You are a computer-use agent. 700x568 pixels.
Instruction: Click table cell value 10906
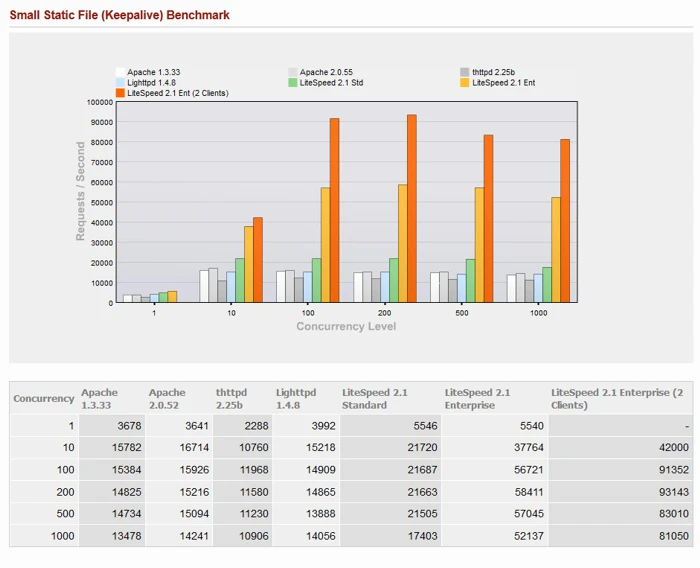pos(254,535)
